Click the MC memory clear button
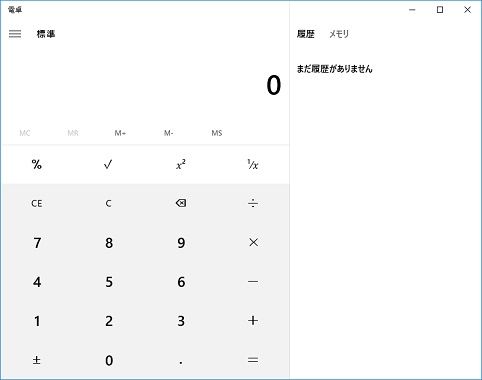 coord(25,133)
